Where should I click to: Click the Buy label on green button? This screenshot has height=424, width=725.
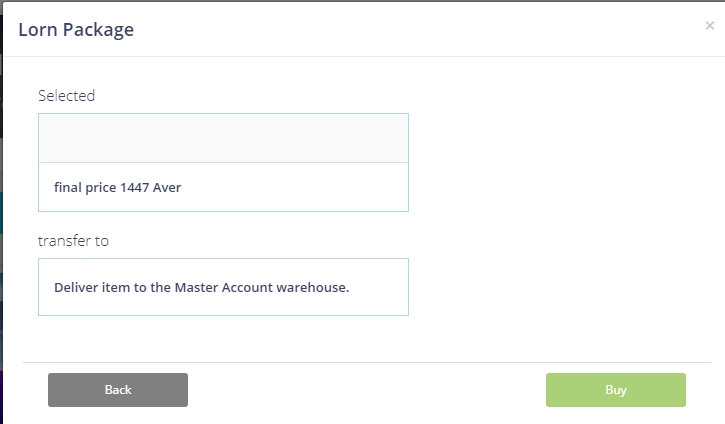point(616,390)
